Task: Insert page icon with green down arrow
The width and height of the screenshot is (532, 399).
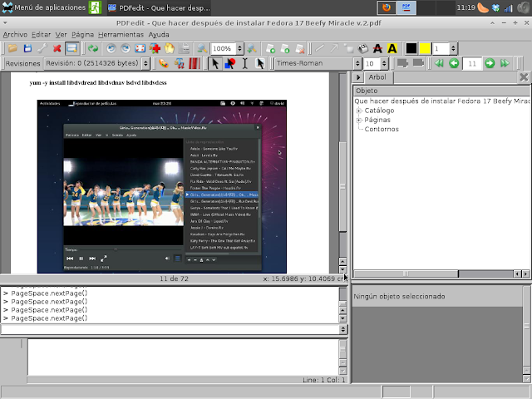Action: pyautogui.click(x=285, y=48)
